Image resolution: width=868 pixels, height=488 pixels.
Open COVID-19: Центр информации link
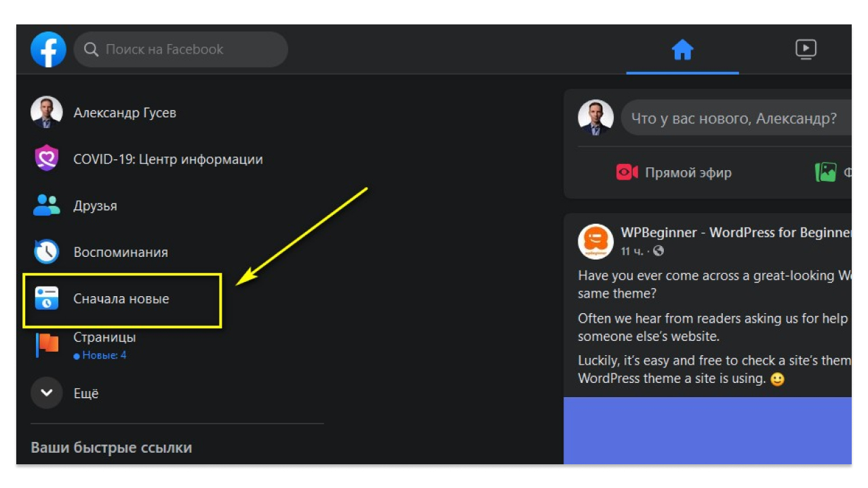(x=167, y=160)
